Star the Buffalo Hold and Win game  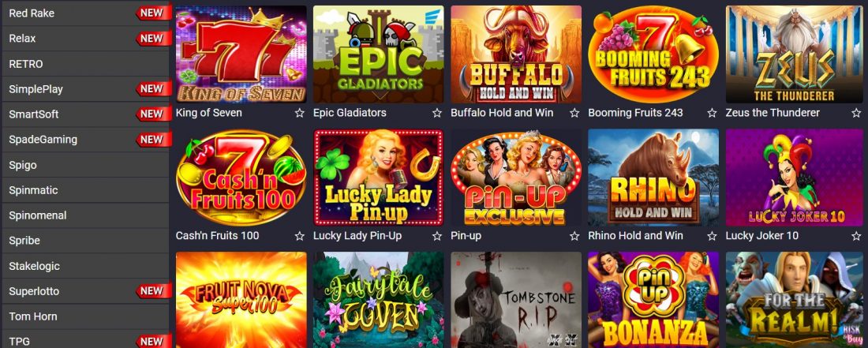[574, 113]
